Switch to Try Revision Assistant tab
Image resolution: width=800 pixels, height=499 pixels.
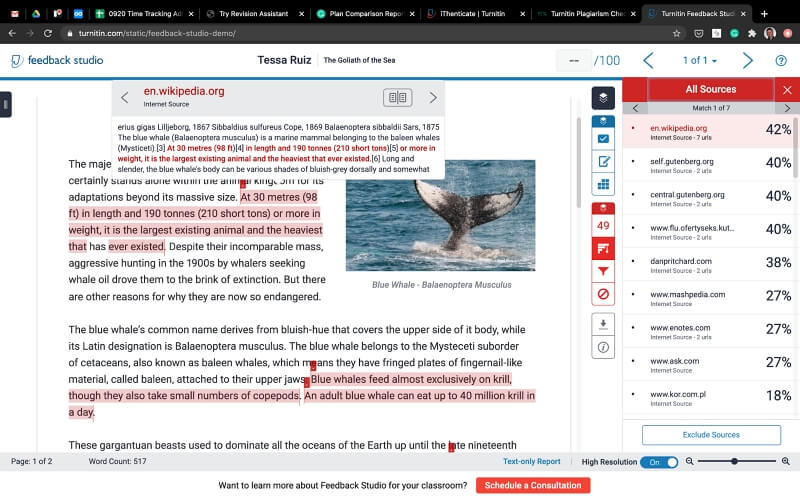tap(254, 14)
